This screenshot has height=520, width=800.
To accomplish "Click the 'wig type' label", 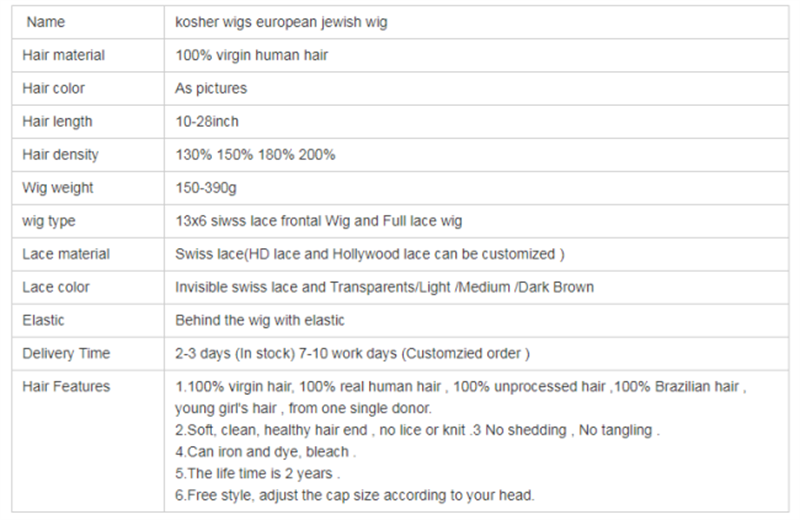I will pyautogui.click(x=48, y=221).
